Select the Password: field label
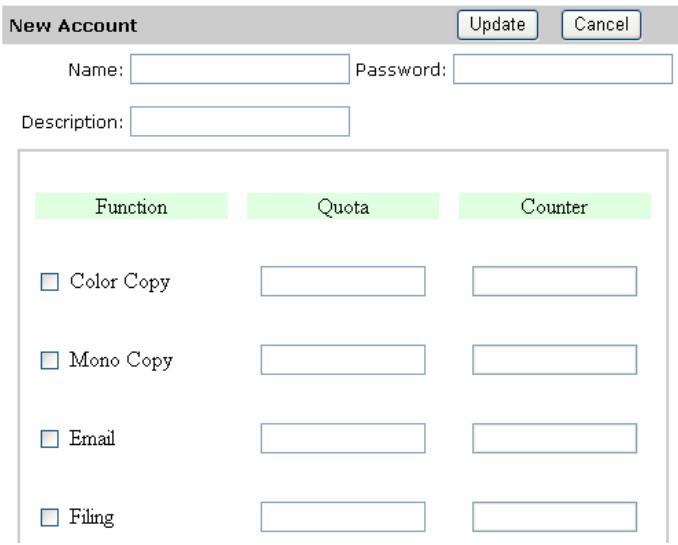The image size is (678, 545). pos(400,70)
